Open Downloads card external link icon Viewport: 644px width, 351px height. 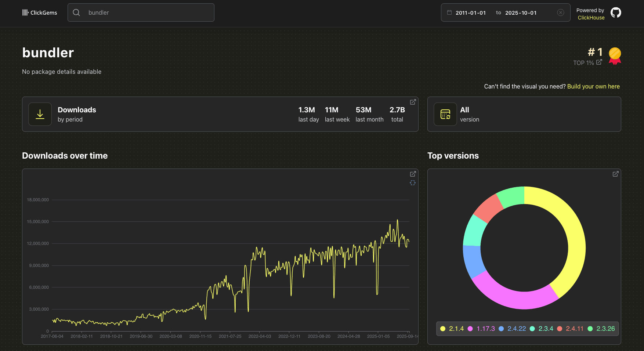413,102
